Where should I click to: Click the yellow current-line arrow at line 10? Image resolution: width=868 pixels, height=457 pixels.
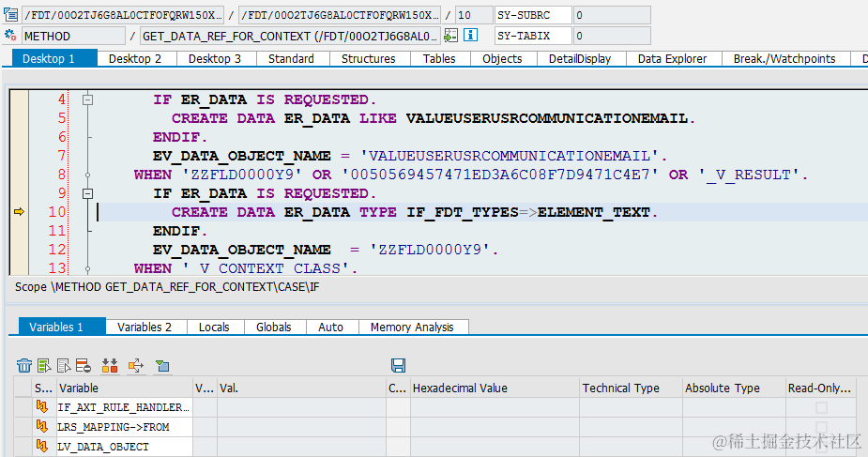point(20,212)
